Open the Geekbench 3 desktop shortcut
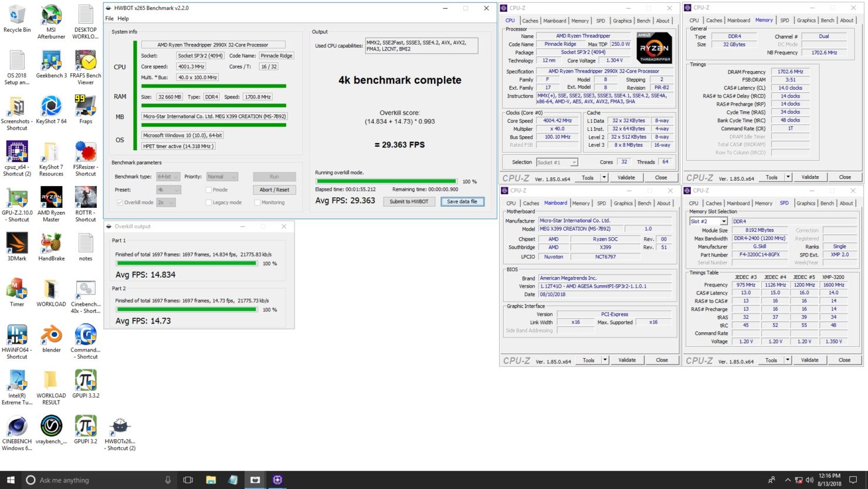 pos(51,65)
